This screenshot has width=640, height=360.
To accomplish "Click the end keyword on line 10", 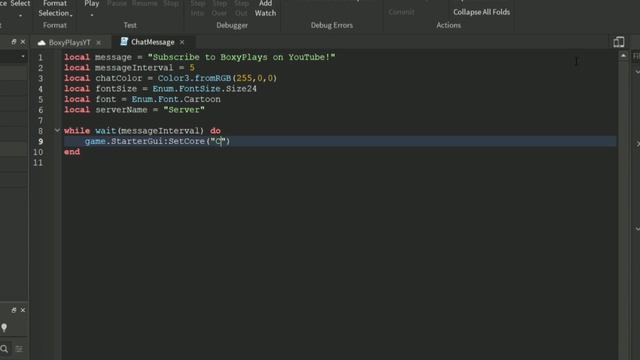I will coord(72,152).
